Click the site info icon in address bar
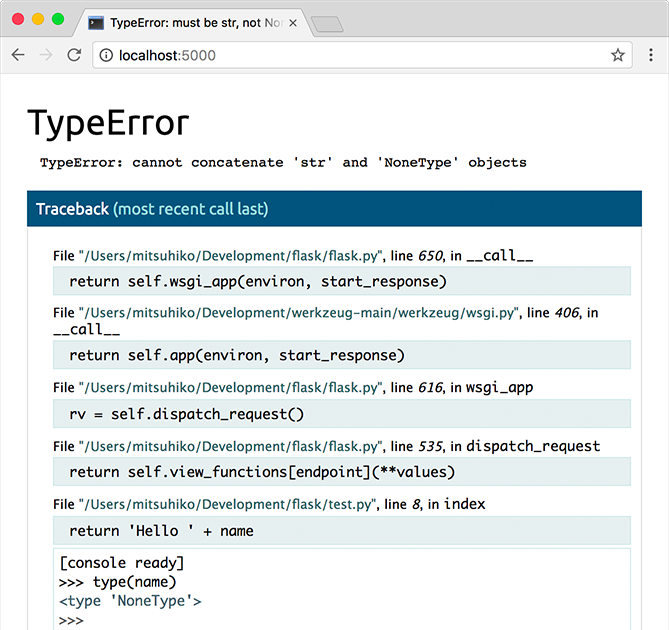669x630 pixels. (106, 55)
